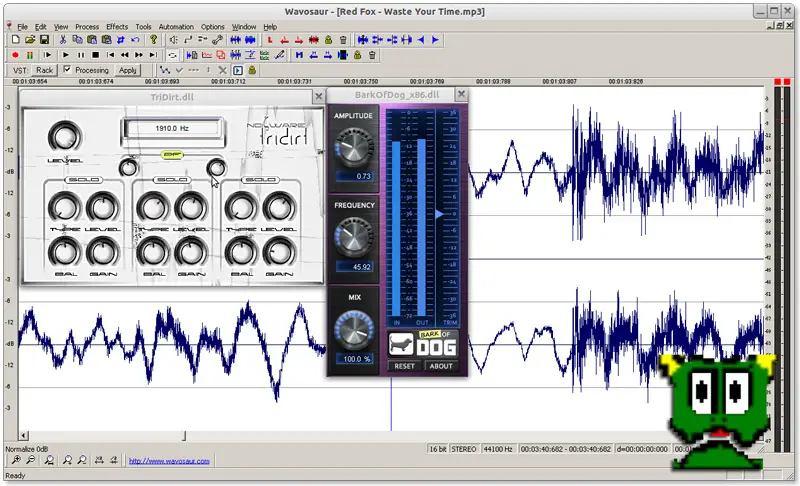Open the Effects menu
This screenshot has height=486, width=800.
click(117, 26)
